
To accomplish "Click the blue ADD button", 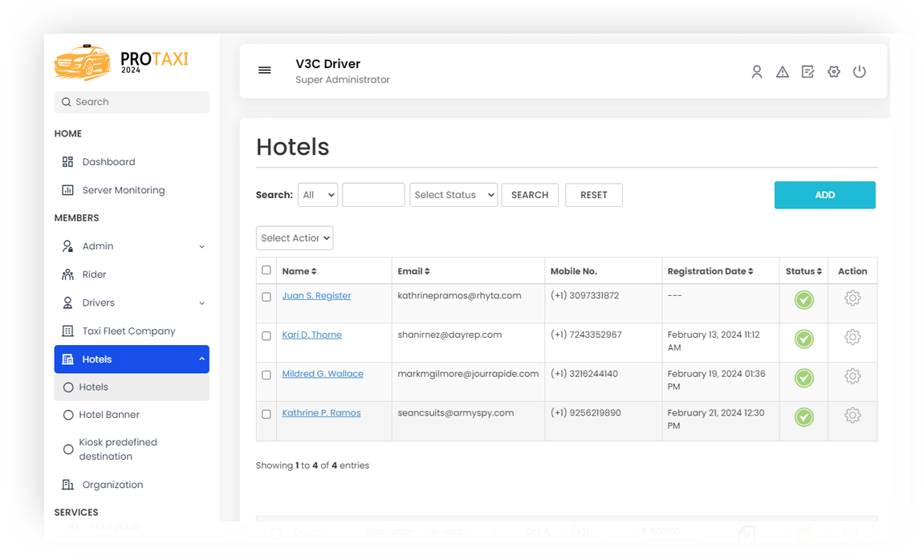I will pyautogui.click(x=824, y=195).
